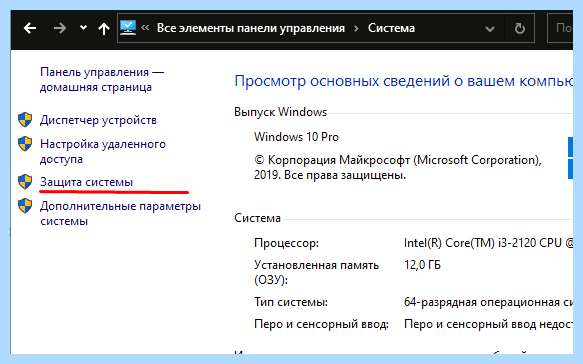Click shield icon beside 'Защита системы'
The image size is (583, 364).
coord(25,181)
